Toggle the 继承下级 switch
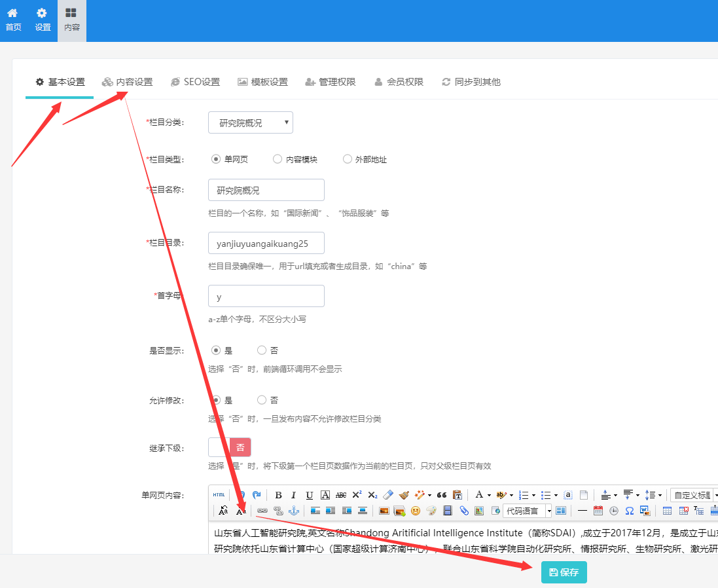Screen dimensions: 718x588 click(x=230, y=447)
